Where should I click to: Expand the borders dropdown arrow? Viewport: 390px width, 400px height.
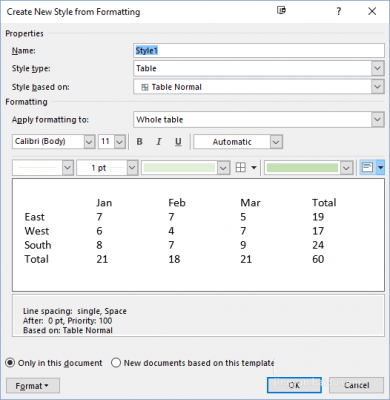(x=254, y=167)
